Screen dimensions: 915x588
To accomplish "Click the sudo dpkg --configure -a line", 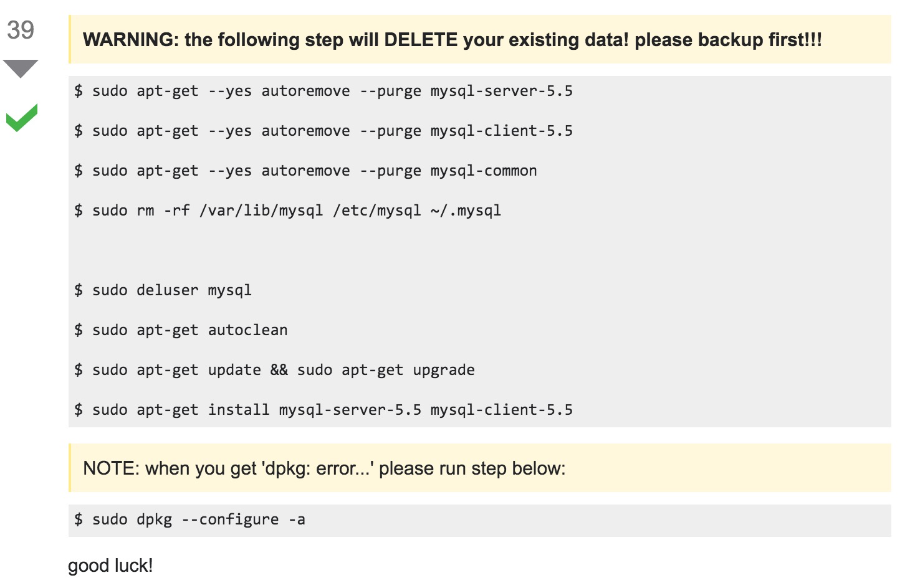I will pos(189,519).
